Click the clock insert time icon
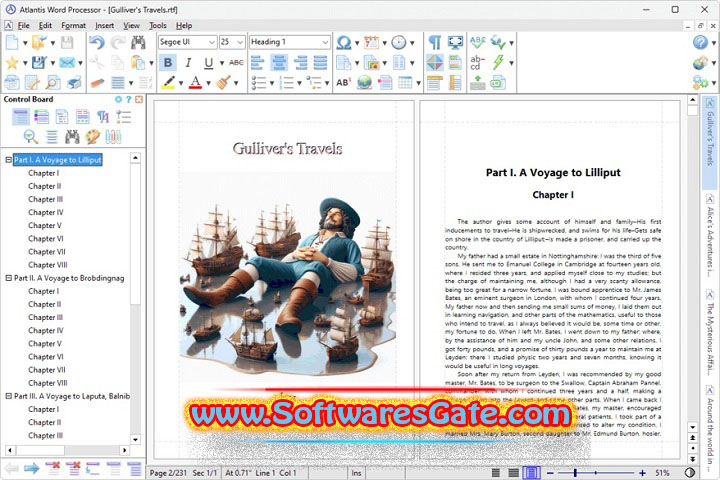Screen dimensions: 720x480 click(x=399, y=43)
